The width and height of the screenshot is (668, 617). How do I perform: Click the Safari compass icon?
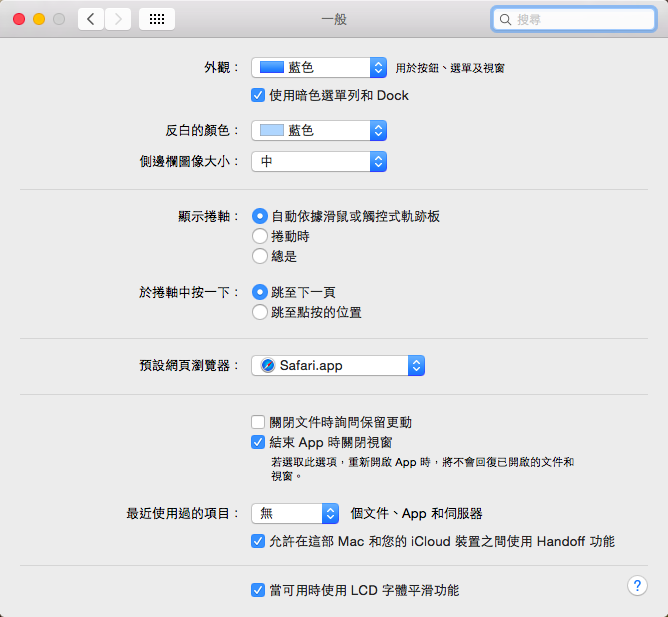268,366
